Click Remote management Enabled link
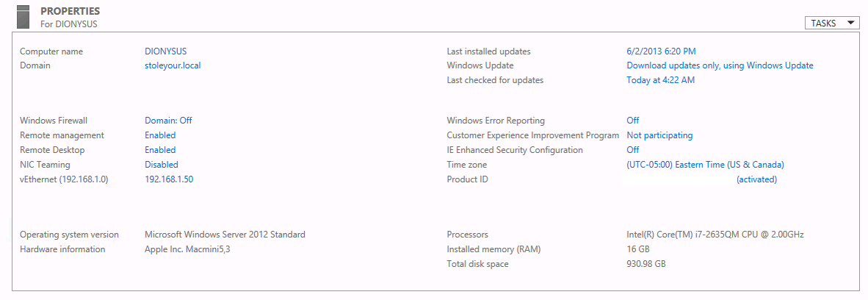Screen dimensions: 868x300 coord(160,135)
